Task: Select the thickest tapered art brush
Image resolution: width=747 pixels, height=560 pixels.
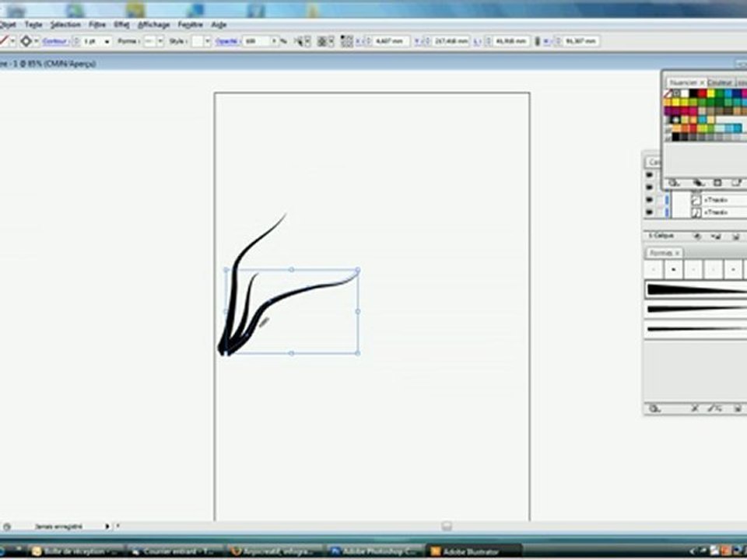Action: [x=696, y=290]
